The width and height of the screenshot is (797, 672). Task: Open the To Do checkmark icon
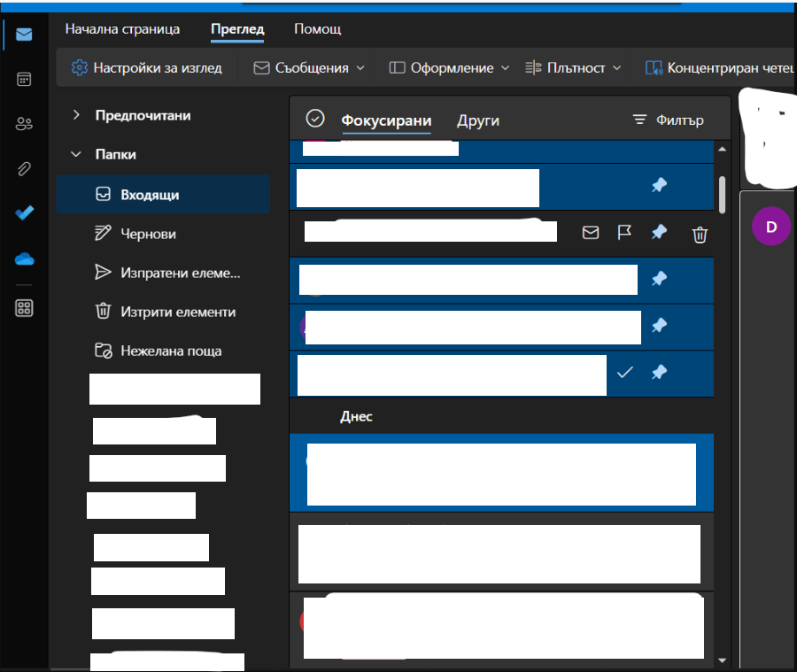tap(24, 212)
